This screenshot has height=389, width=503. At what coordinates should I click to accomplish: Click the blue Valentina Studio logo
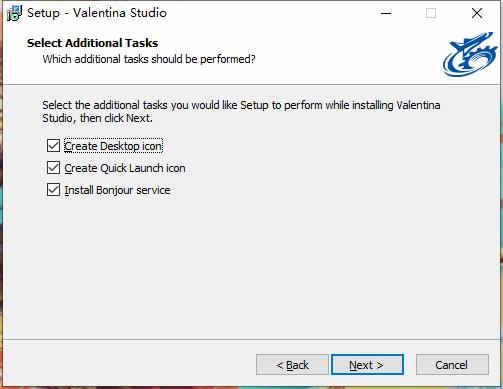tap(470, 54)
